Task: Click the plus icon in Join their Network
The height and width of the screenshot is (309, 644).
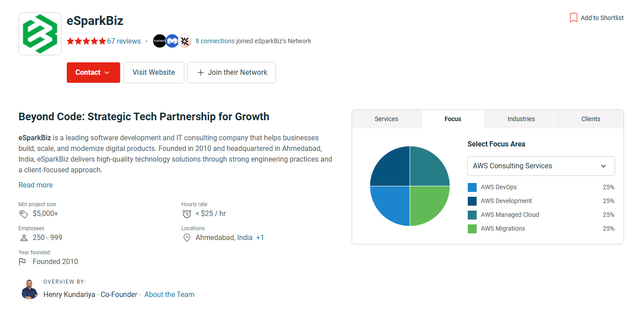Action: pos(200,73)
